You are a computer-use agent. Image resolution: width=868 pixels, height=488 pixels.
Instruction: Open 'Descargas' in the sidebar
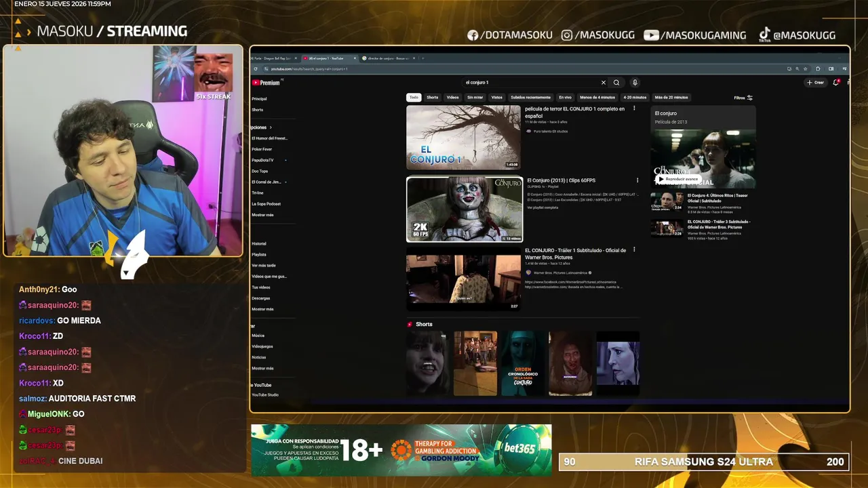[x=261, y=298]
